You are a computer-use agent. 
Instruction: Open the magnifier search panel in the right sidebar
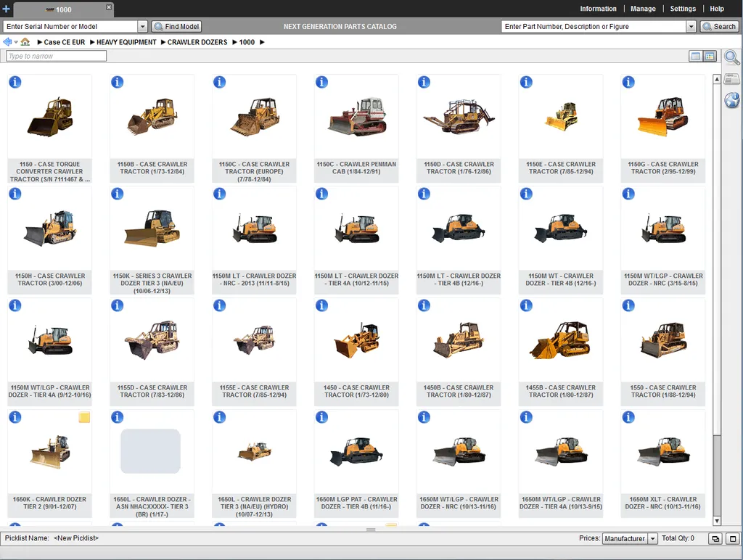tap(731, 57)
